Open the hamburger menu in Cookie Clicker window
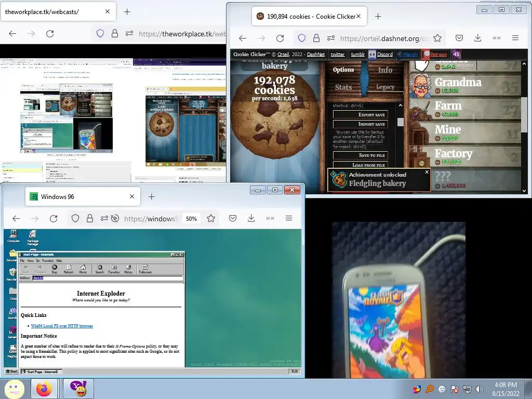This screenshot has height=399, width=532. pyautogui.click(x=515, y=38)
